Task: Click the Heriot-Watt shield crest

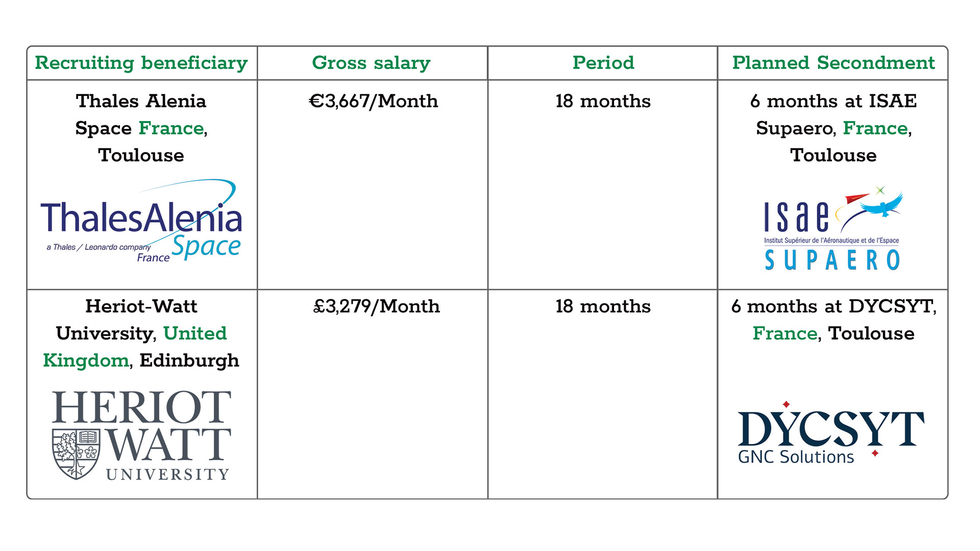Action: click(77, 454)
